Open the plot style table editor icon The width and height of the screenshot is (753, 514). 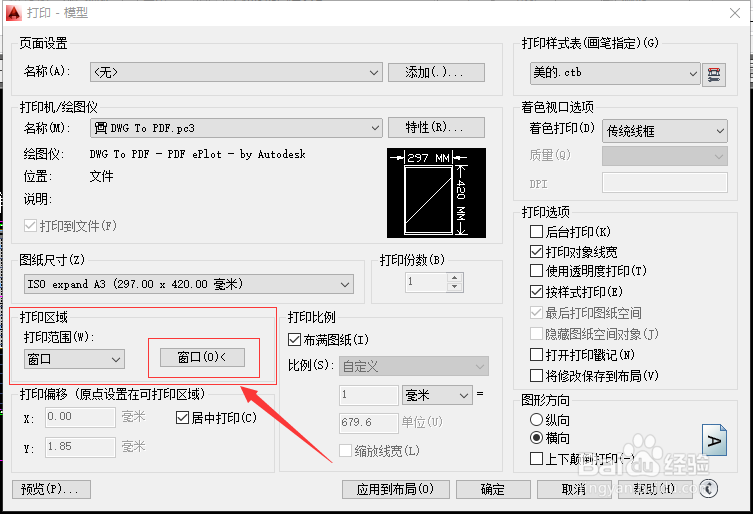pos(714,74)
